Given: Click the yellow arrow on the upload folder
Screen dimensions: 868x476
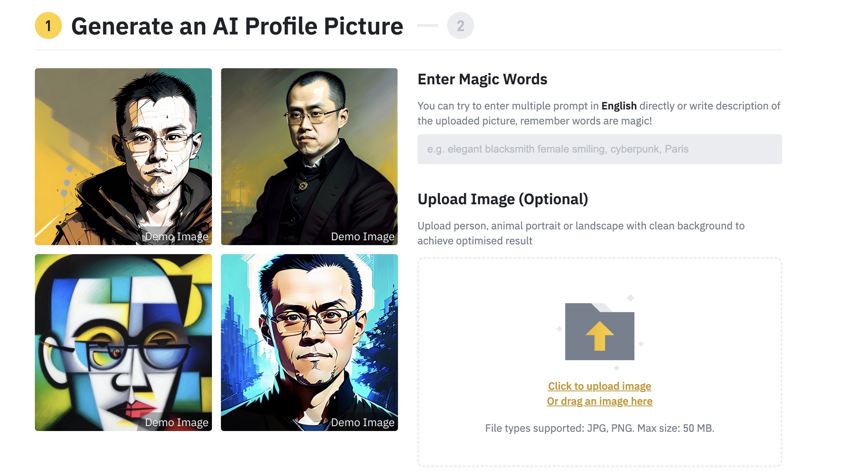Looking at the screenshot, I should click(599, 336).
